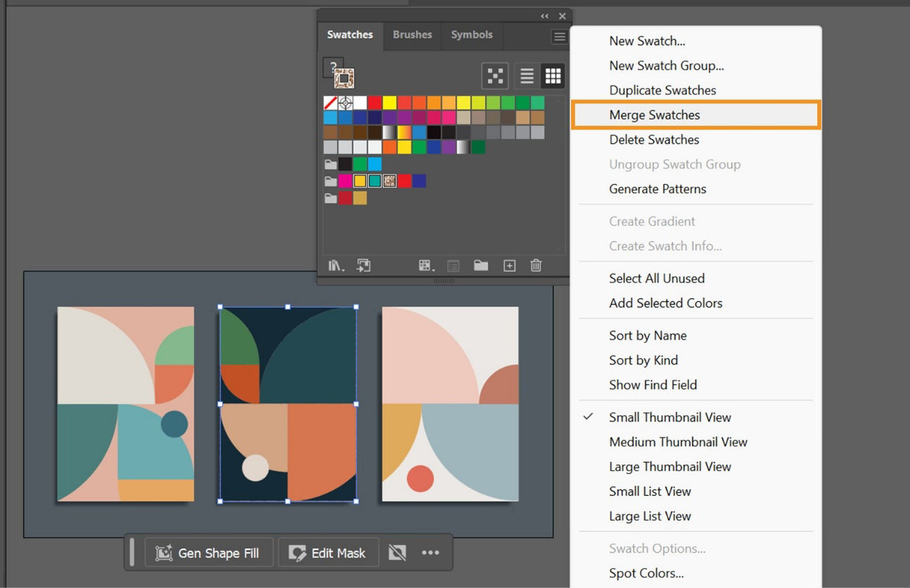Open the Swatches panel flyout menu
The image size is (910, 588).
tap(559, 37)
